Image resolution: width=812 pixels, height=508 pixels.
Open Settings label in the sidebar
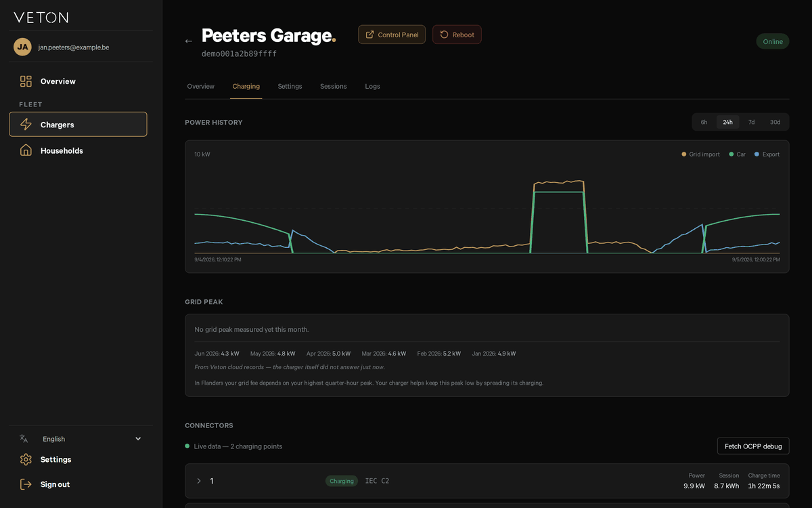[55, 459]
